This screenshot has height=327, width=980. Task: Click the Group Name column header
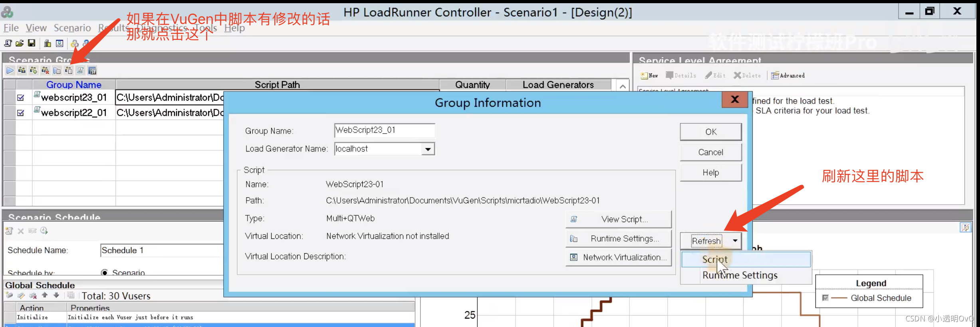[74, 85]
